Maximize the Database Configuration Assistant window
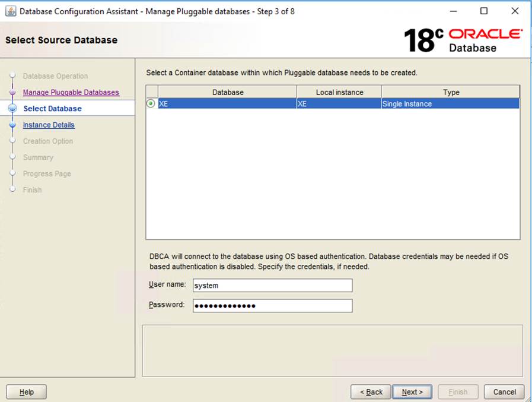 click(x=484, y=11)
